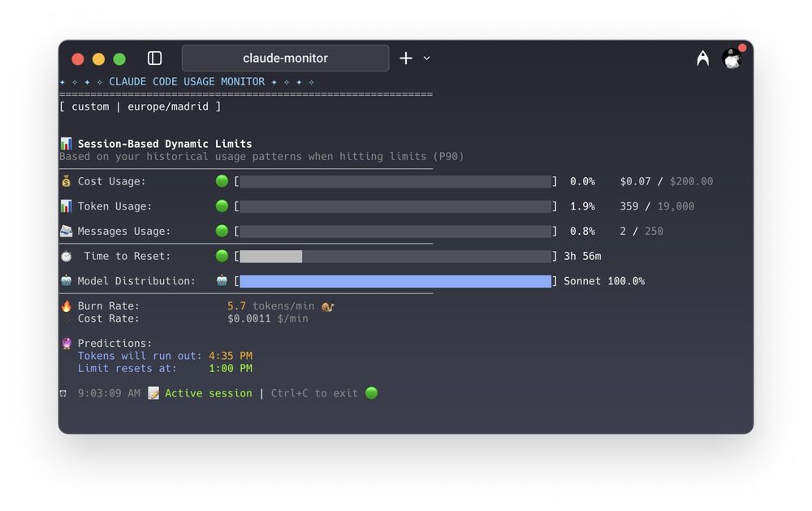Open a new tab with plus button
Screen dimensions: 812x511
pyautogui.click(x=406, y=58)
